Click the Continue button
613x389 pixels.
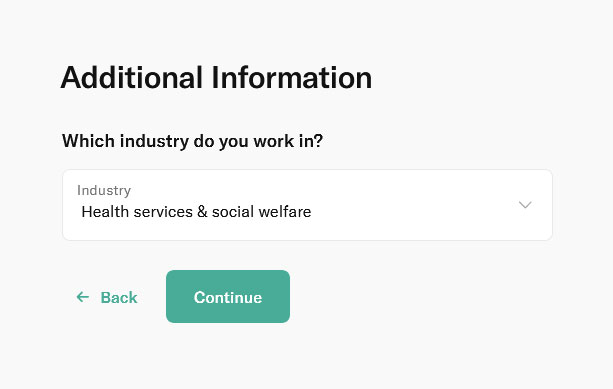coord(228,296)
